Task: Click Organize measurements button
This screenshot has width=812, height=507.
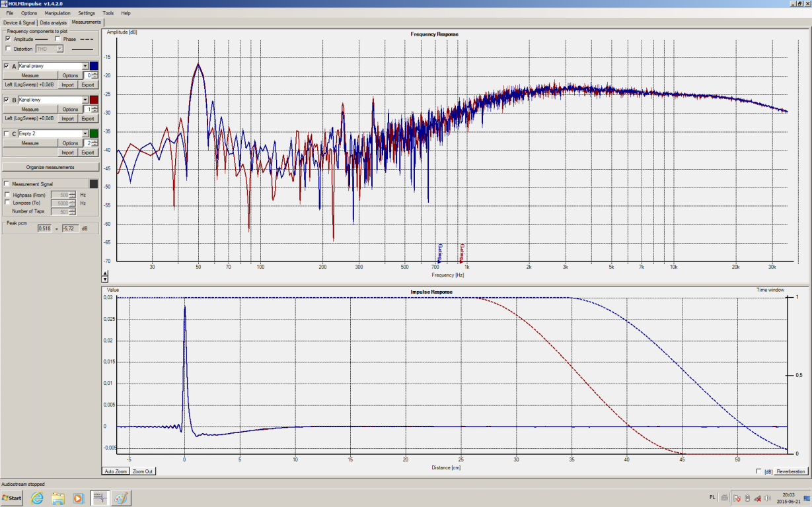Action: click(50, 167)
